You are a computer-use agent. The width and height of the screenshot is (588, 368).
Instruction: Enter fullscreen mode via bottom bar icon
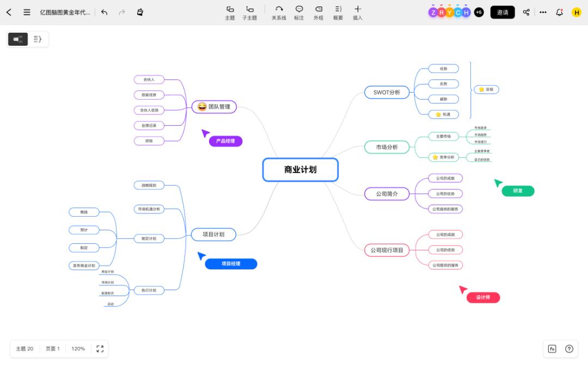point(99,348)
